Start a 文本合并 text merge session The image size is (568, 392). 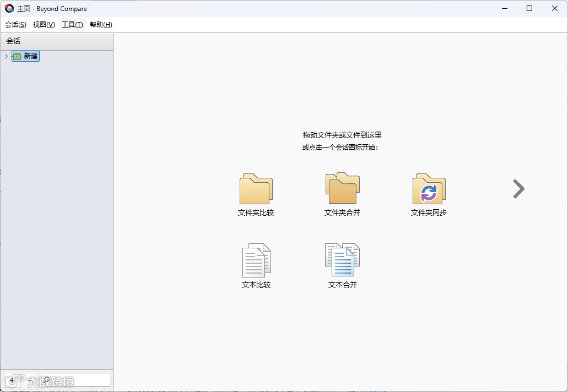point(342,266)
